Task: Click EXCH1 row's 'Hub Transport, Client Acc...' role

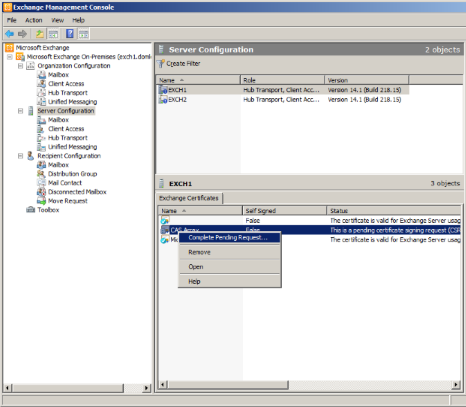Action: click(281, 90)
